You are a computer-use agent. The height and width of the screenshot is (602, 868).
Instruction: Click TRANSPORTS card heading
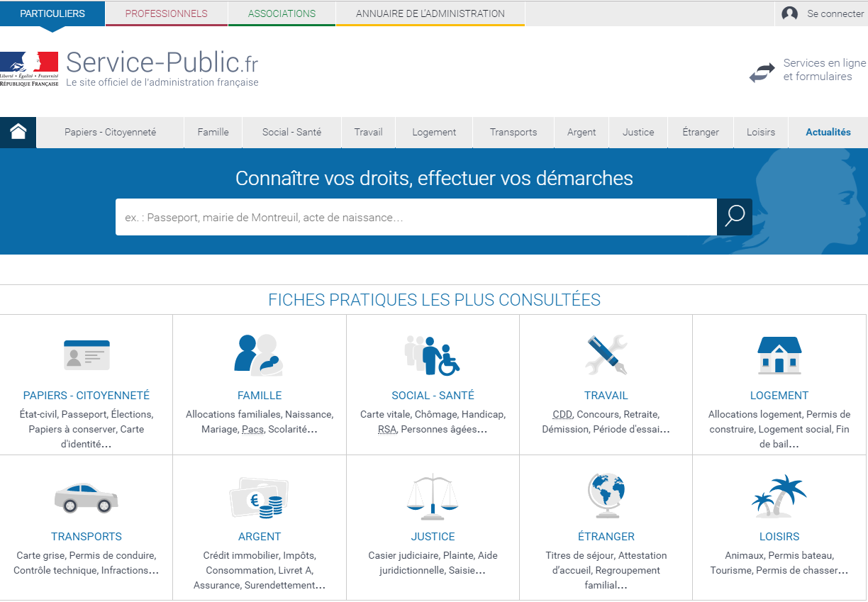[x=87, y=537]
